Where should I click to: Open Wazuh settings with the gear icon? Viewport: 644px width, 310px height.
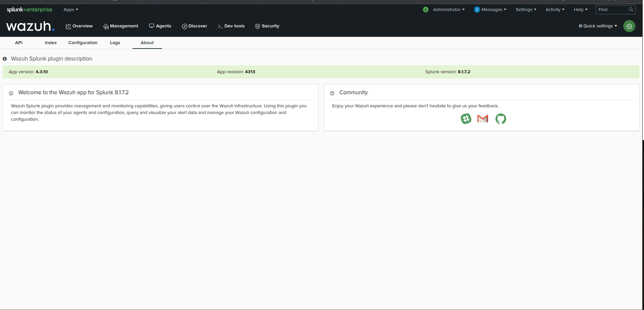click(x=629, y=26)
